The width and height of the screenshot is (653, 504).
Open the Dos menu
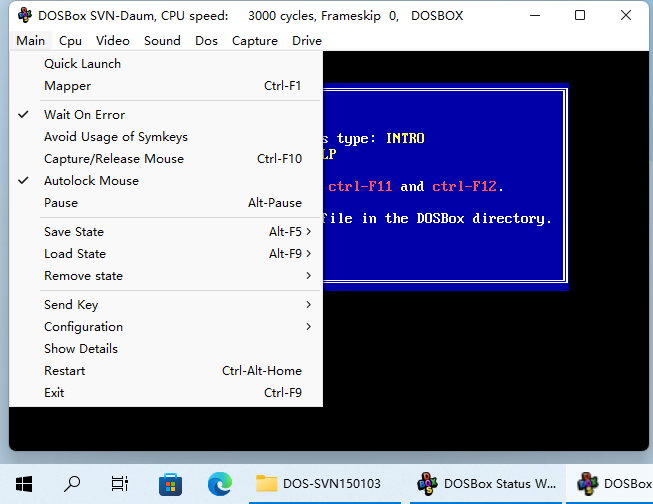coord(207,41)
